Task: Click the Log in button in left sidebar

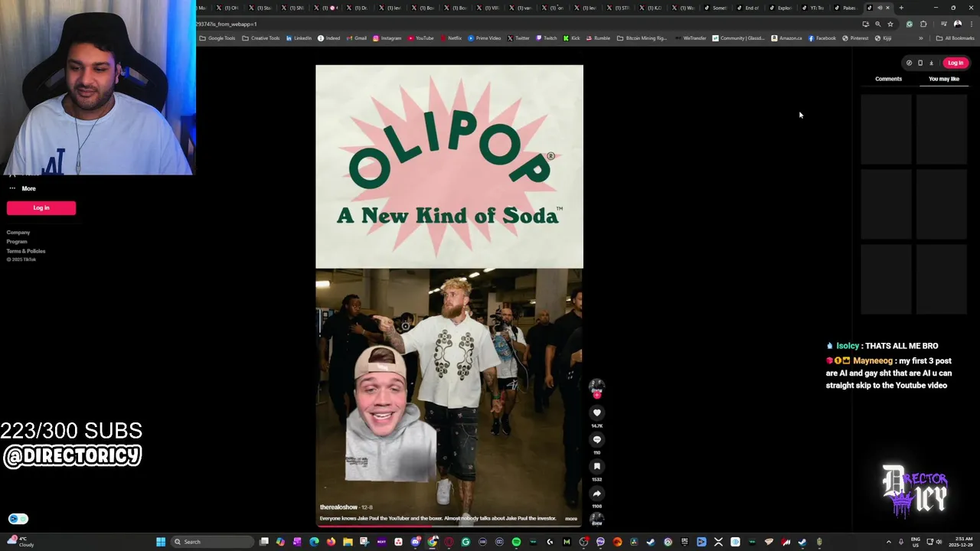Action: click(x=41, y=208)
